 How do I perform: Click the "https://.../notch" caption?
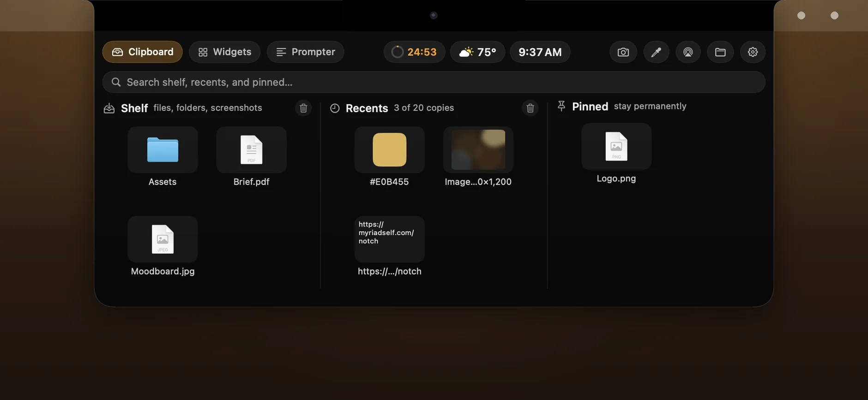pos(389,271)
